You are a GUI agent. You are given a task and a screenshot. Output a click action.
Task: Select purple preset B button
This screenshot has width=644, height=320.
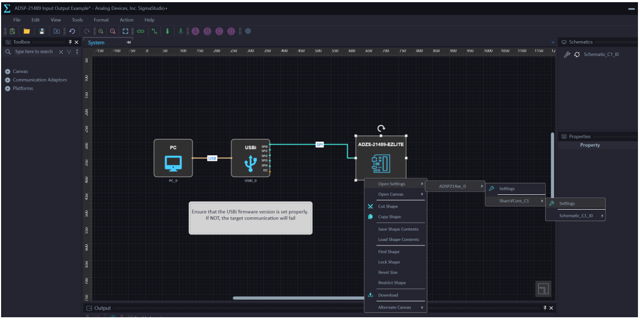(x=207, y=31)
